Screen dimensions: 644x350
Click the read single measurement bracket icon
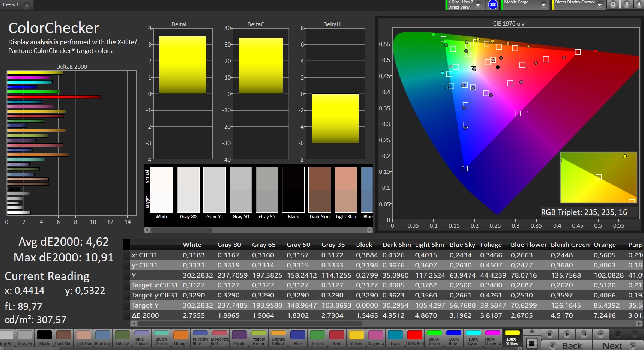[x=584, y=334]
